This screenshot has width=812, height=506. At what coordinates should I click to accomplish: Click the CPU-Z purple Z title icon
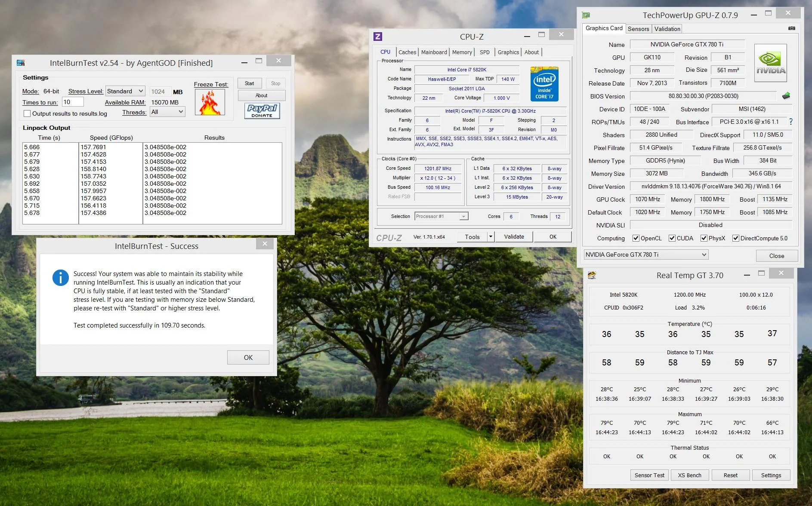(x=378, y=37)
